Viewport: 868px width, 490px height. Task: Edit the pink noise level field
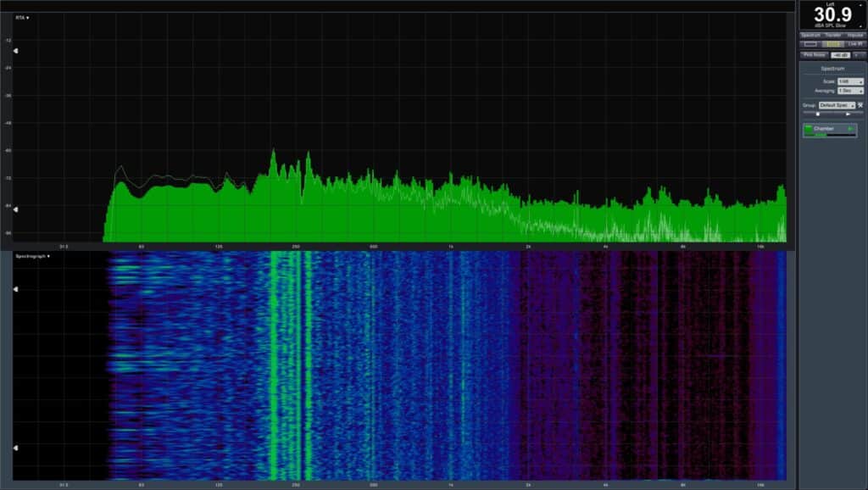click(840, 55)
